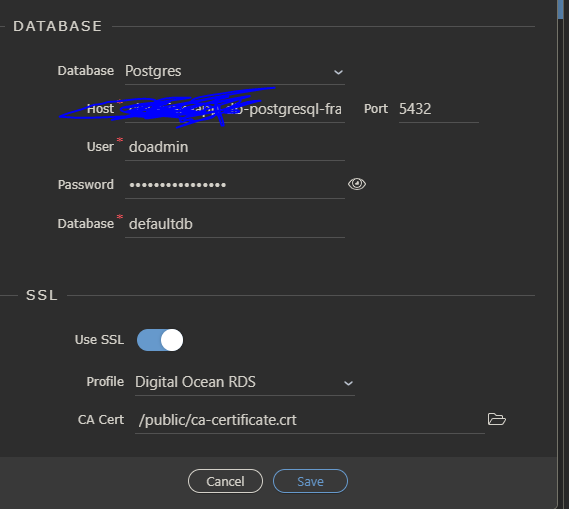Click the folder icon to browse for CA Cert

click(x=496, y=419)
